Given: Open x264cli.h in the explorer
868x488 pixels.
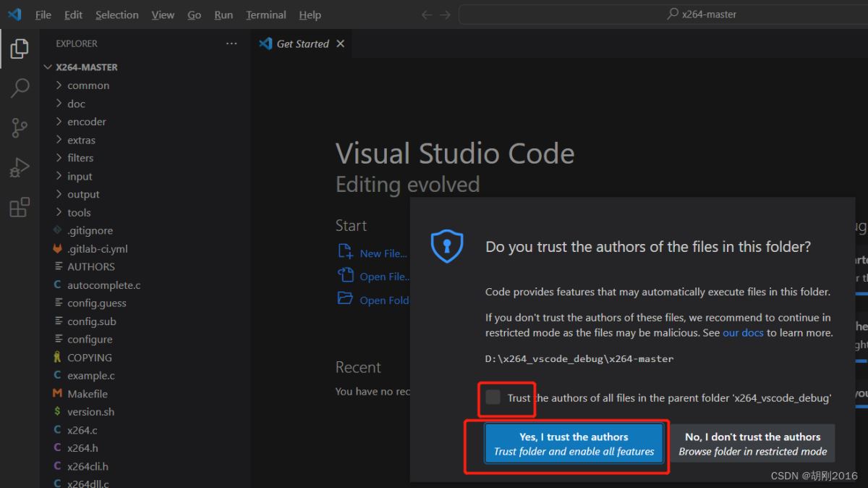Looking at the screenshot, I should [88, 466].
